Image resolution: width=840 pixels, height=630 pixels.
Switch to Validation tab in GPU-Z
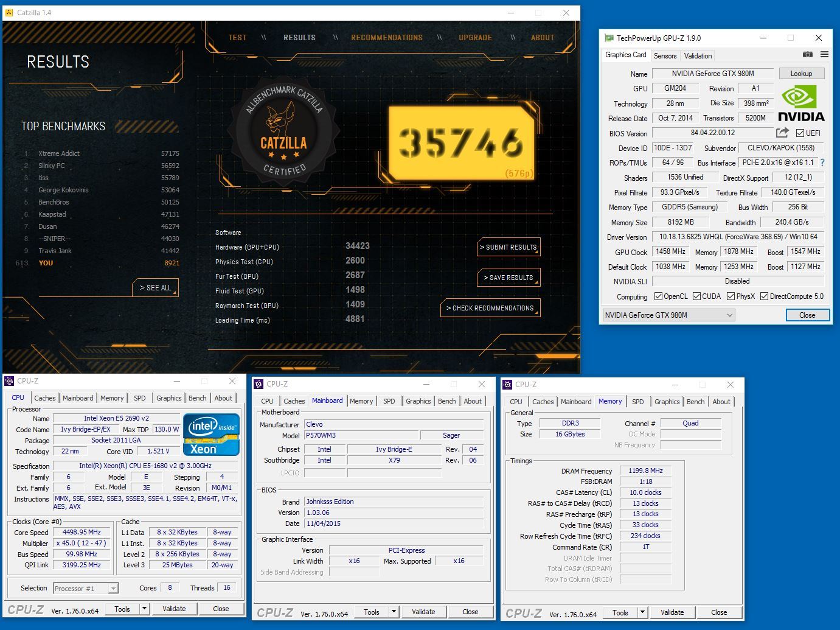698,55
